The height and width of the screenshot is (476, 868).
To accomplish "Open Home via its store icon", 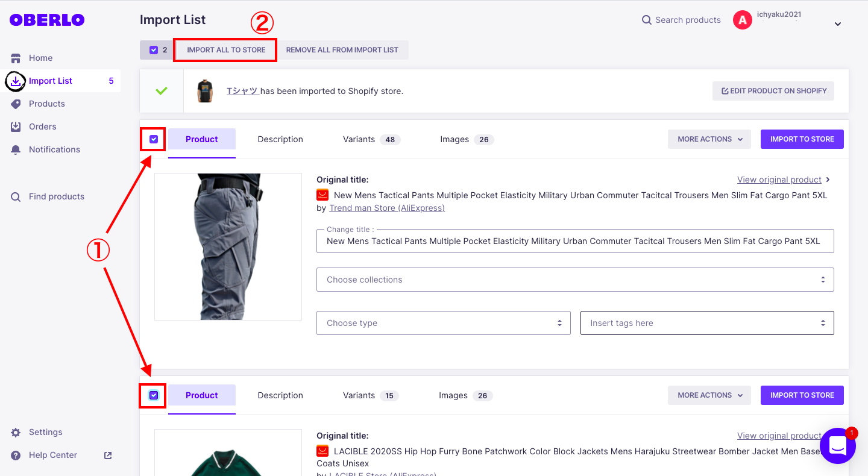I will click(x=16, y=58).
